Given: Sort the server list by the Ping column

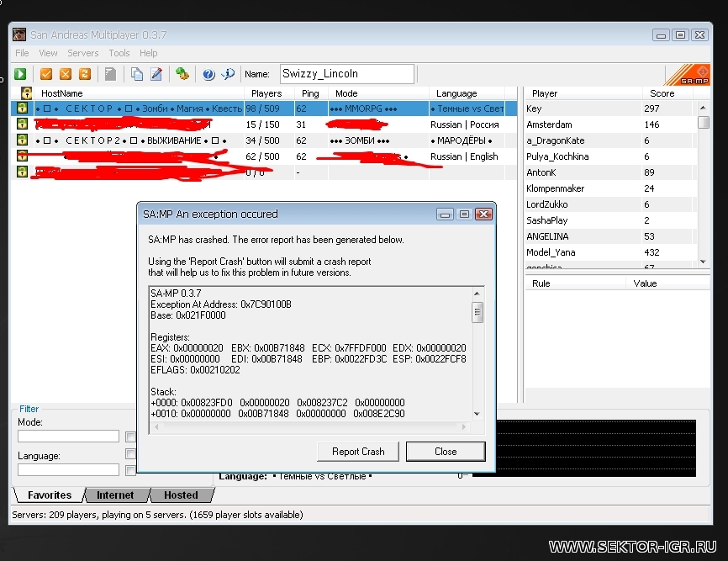Looking at the screenshot, I should click(311, 93).
